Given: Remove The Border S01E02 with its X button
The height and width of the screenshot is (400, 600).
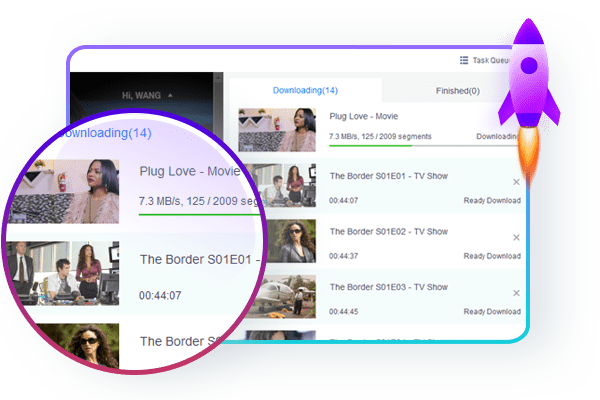Looking at the screenshot, I should coord(516,237).
